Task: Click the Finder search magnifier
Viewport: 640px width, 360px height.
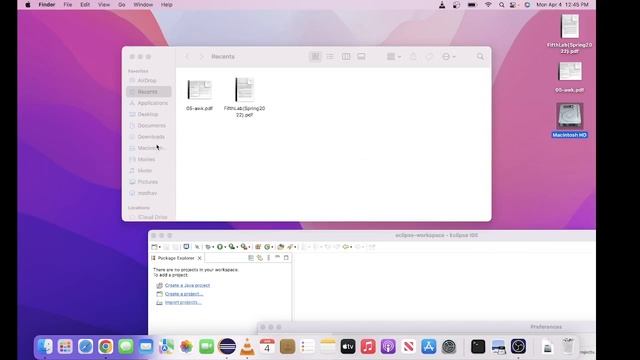Action: click(480, 57)
